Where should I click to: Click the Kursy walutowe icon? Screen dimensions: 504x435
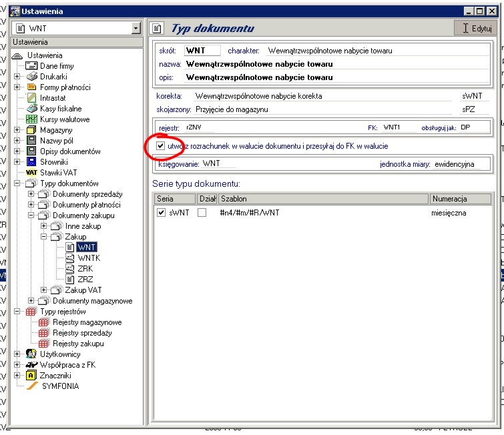tap(31, 119)
